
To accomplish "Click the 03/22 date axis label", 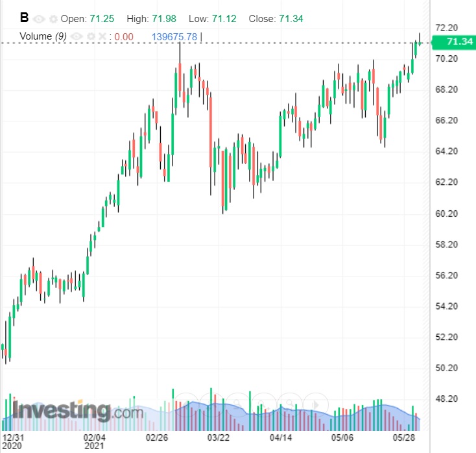I will (x=219, y=438).
